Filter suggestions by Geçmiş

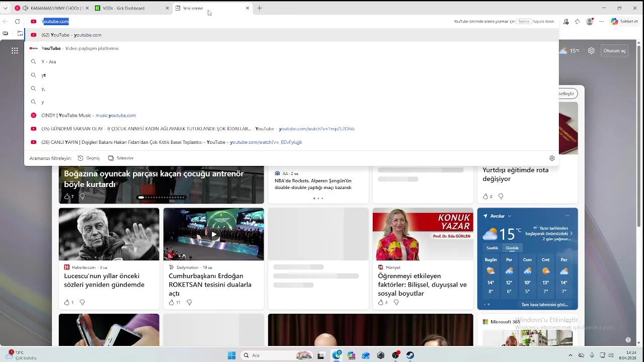point(89,158)
